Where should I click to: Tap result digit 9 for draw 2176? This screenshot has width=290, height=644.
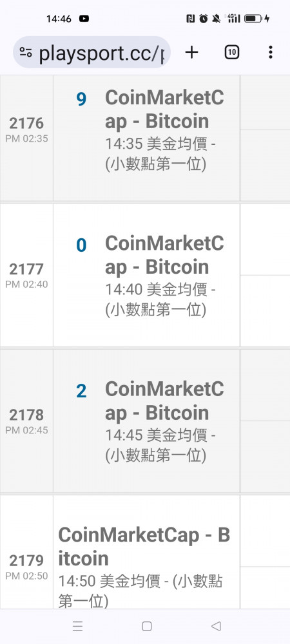[x=81, y=99]
